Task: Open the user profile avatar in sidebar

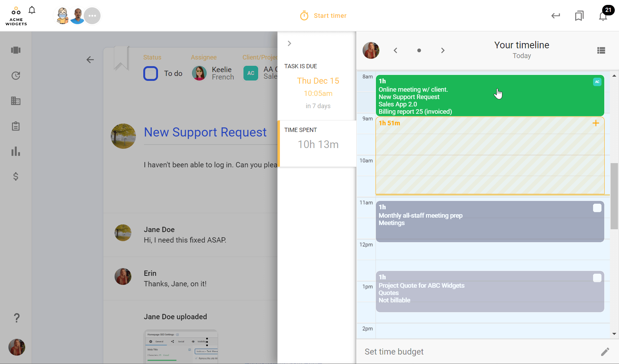Action: click(17, 347)
